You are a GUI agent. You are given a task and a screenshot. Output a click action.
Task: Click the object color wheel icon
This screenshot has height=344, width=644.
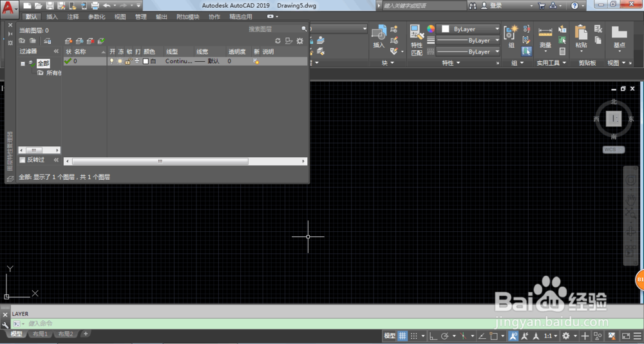(x=430, y=29)
